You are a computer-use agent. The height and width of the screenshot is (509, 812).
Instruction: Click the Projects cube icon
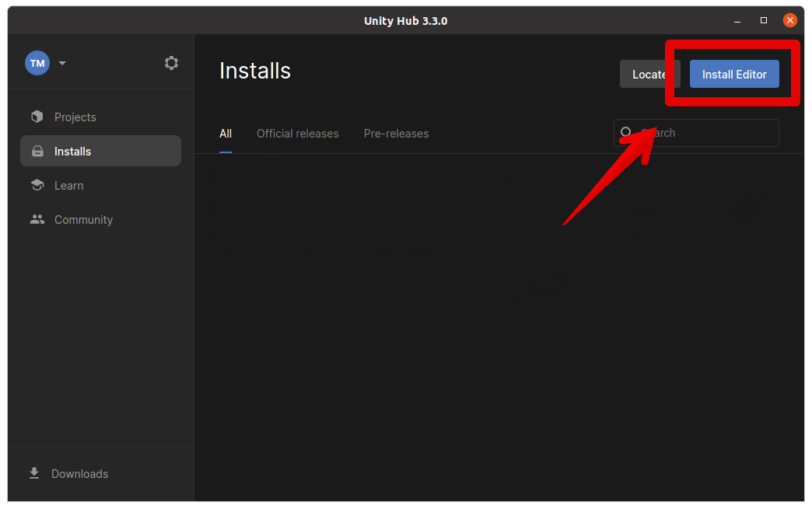37,117
